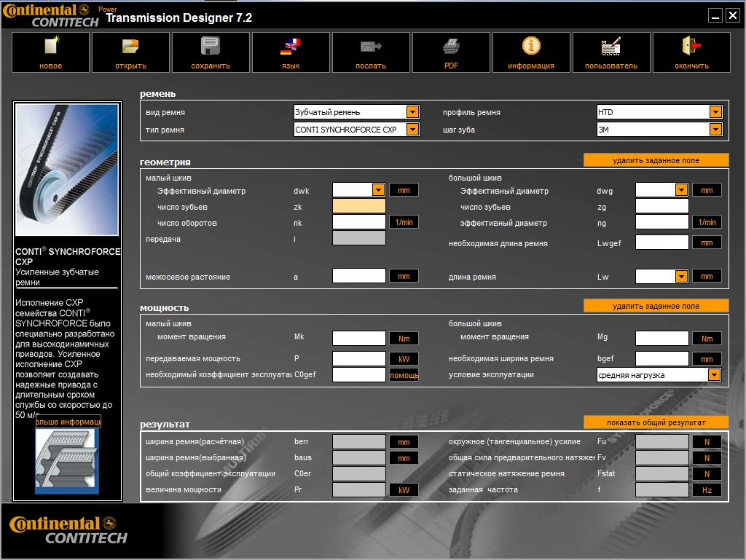Open the 'шаг зуба' 3M pitch dropdown
The image size is (746, 560).
715,130
